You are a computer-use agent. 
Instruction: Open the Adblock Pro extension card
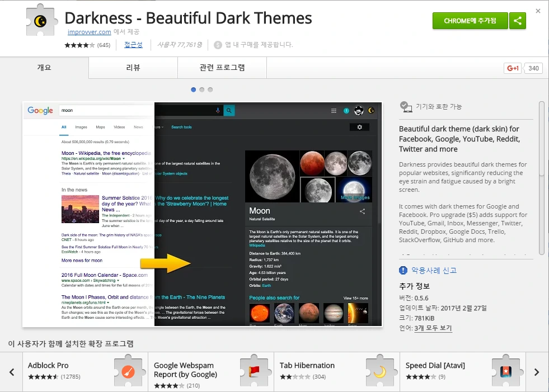coord(85,372)
